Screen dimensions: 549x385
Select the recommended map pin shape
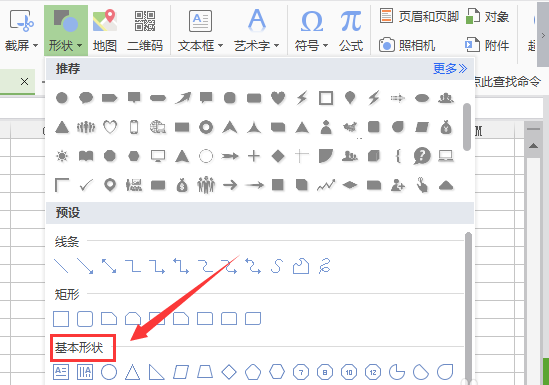coord(110,185)
